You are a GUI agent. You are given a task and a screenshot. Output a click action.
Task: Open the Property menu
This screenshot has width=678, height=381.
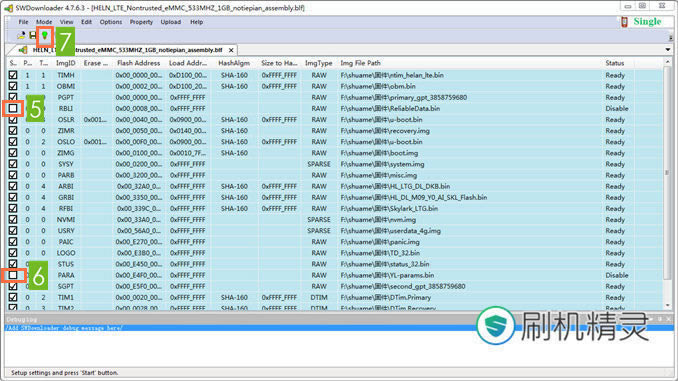(x=141, y=22)
